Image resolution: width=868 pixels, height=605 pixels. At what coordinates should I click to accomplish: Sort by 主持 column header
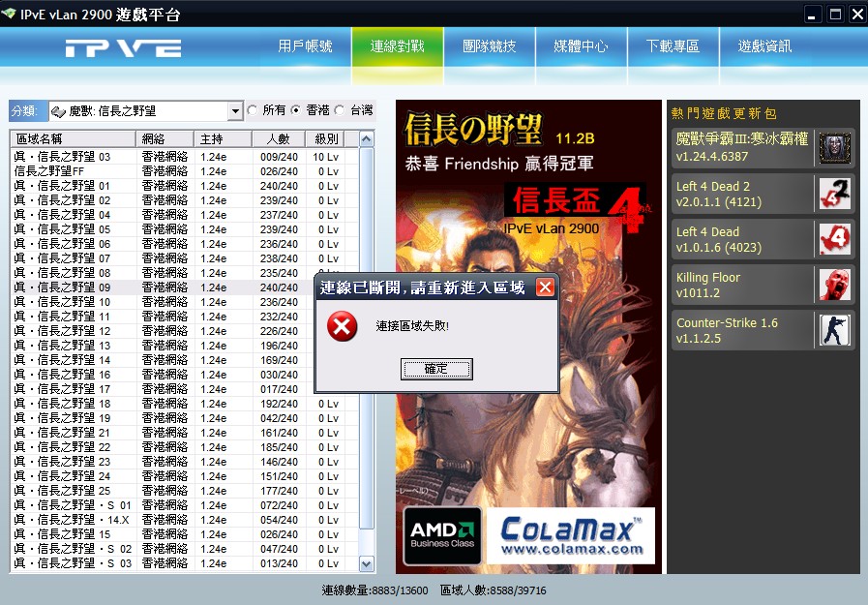pyautogui.click(x=224, y=139)
